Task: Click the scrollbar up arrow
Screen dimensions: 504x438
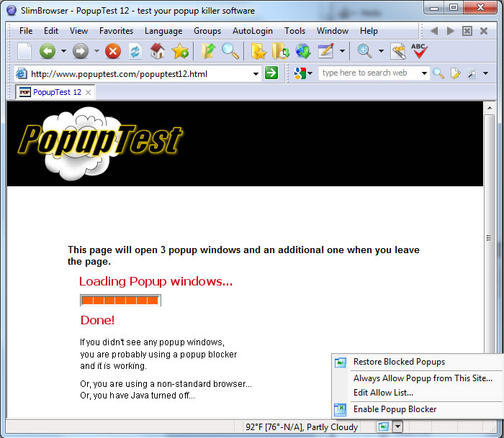Action: (489, 108)
